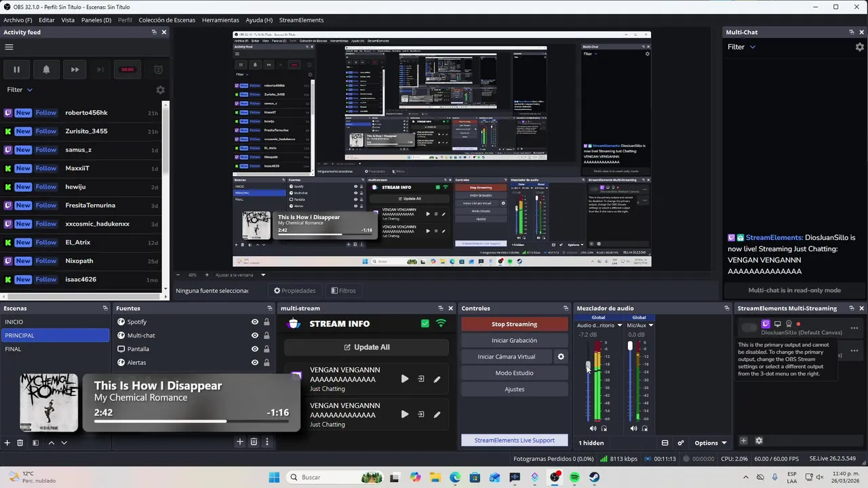This screenshot has height=488, width=868.
Task: Open Activity feed settings gear
Action: [160, 90]
